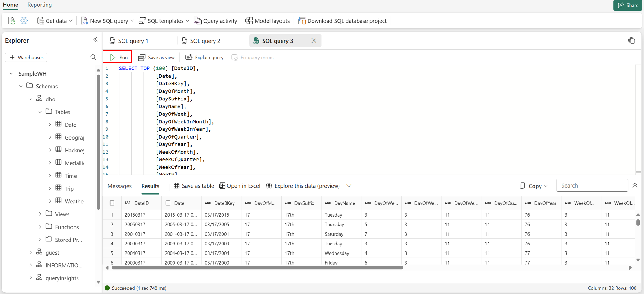The width and height of the screenshot is (644, 294).
Task: Select the queryinsights schema
Action: tap(62, 278)
